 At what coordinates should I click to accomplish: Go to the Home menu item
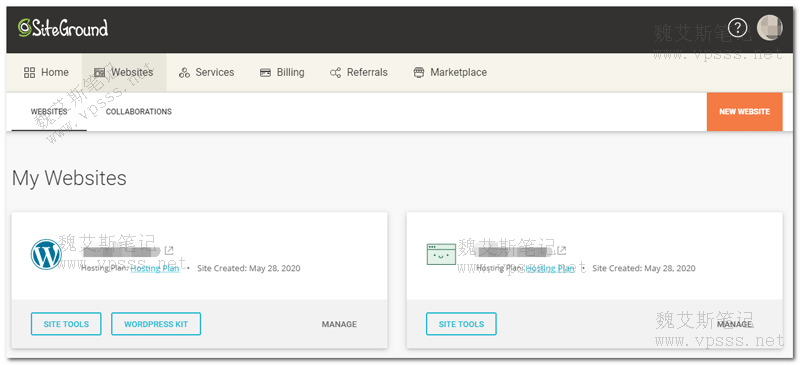click(x=46, y=72)
